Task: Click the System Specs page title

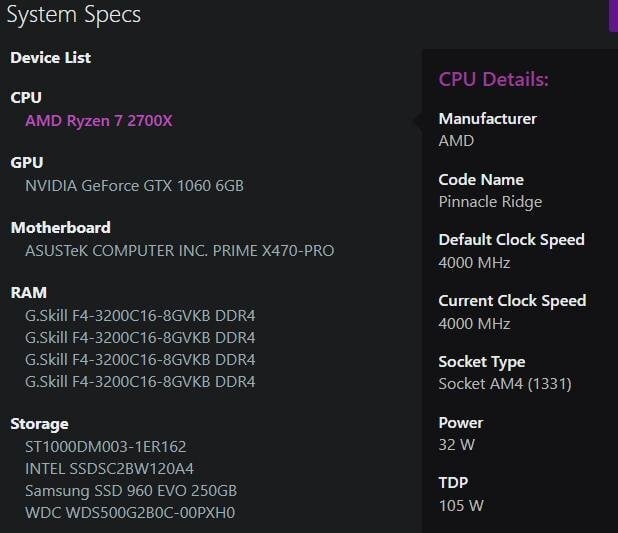Action: point(73,15)
